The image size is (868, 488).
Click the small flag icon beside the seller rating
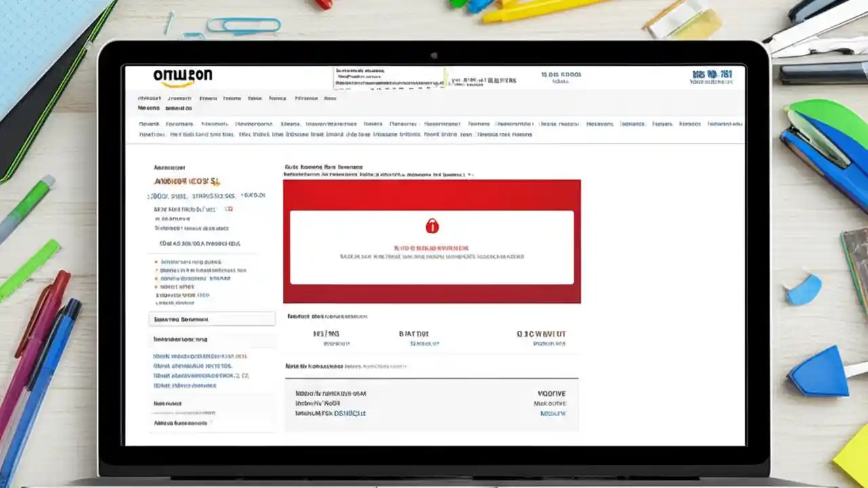[229, 209]
